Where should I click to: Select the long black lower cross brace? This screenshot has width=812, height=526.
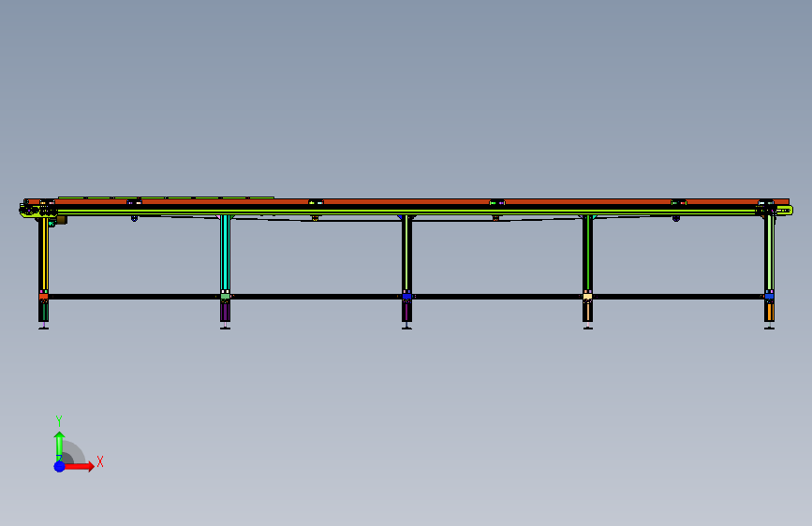point(406,297)
